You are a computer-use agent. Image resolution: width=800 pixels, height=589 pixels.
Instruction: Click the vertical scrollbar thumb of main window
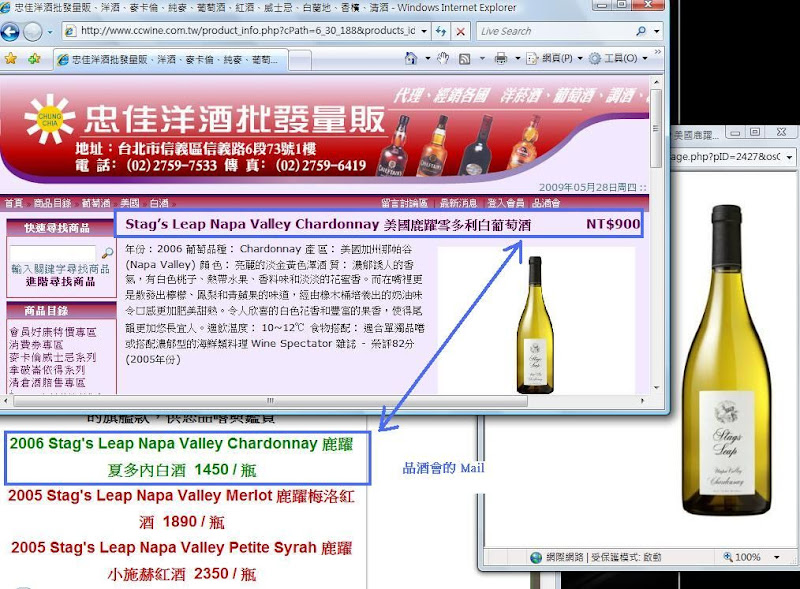point(656,127)
